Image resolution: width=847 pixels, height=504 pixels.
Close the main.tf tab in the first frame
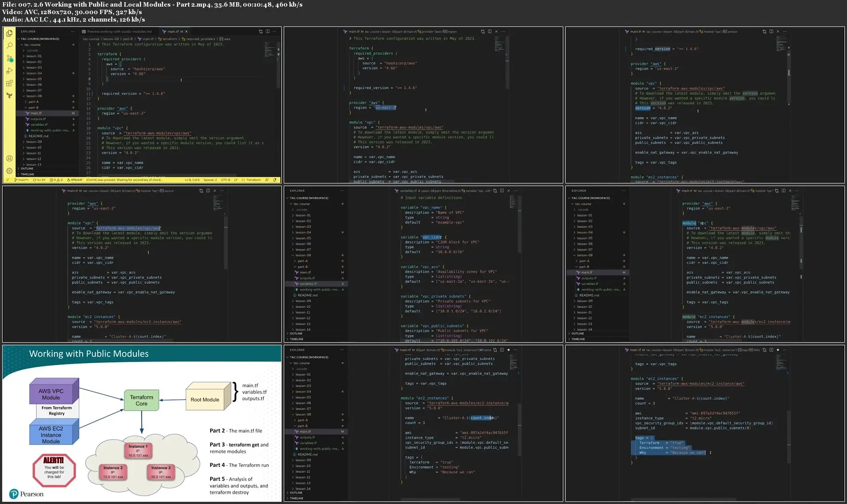click(186, 32)
